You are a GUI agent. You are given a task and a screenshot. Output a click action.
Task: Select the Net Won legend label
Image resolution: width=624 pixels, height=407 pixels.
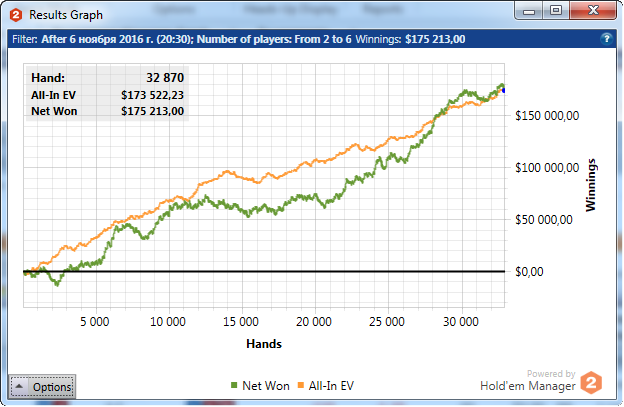[x=266, y=386]
